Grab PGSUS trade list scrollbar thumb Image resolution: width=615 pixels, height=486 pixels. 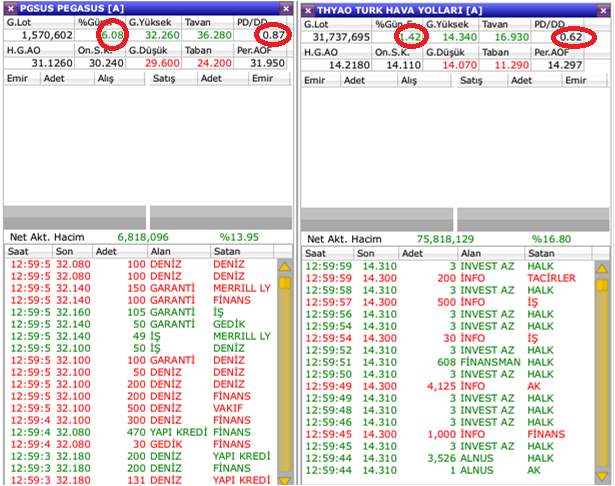click(285, 283)
